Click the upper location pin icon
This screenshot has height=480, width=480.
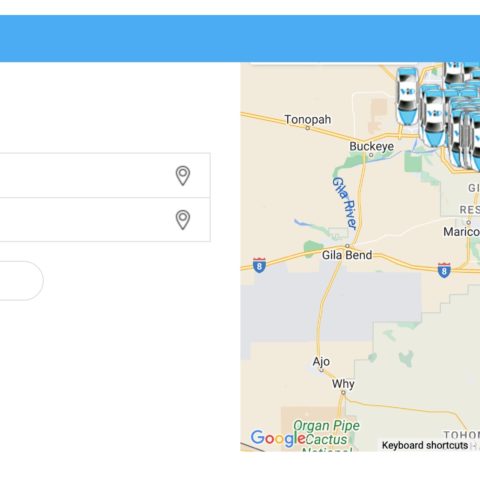[183, 175]
